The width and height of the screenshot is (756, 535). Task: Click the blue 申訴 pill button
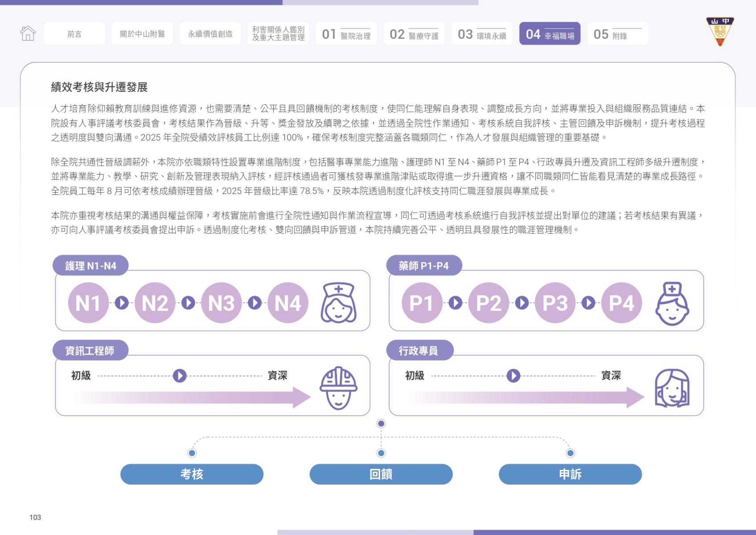pyautogui.click(x=570, y=474)
